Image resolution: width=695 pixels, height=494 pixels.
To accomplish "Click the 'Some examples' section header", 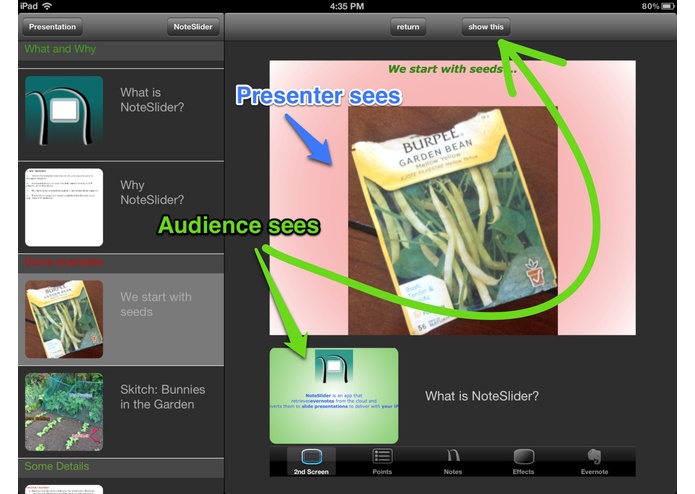I will 121,263.
